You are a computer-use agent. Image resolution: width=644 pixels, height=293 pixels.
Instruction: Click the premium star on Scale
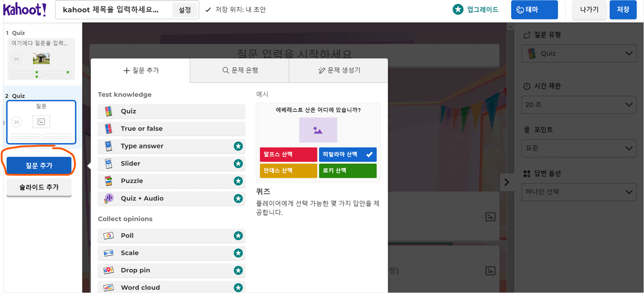pyautogui.click(x=238, y=253)
